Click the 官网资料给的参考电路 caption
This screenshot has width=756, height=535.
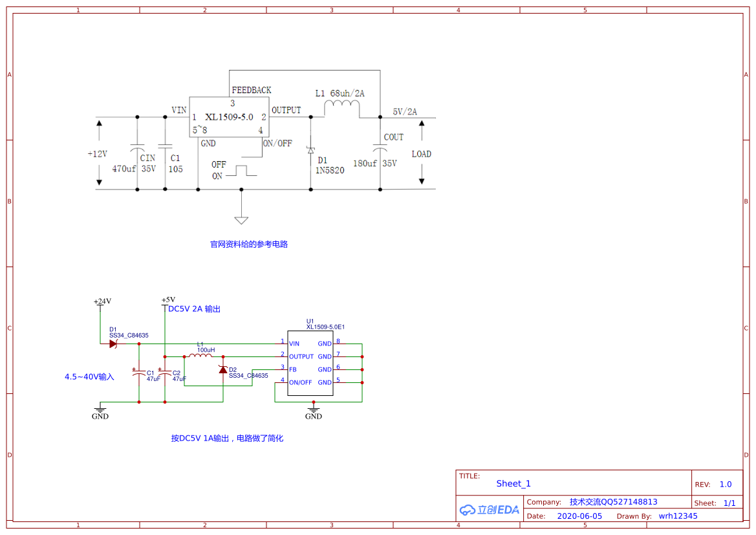tap(249, 244)
